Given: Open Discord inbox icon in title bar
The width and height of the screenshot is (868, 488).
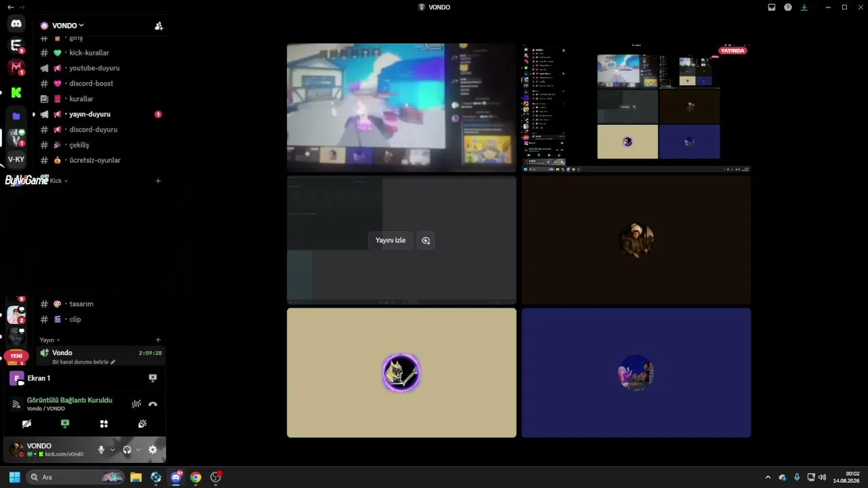Looking at the screenshot, I should tap(772, 7).
